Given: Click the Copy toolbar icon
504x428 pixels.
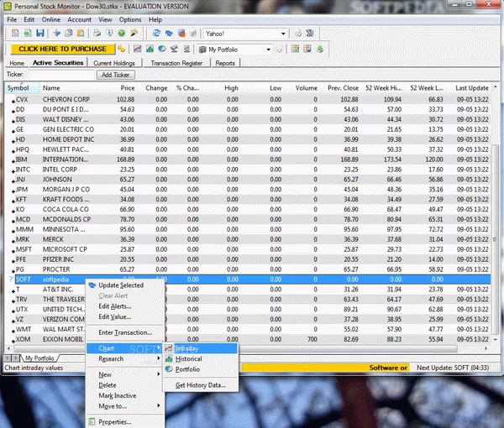Looking at the screenshot, I should 69,33.
